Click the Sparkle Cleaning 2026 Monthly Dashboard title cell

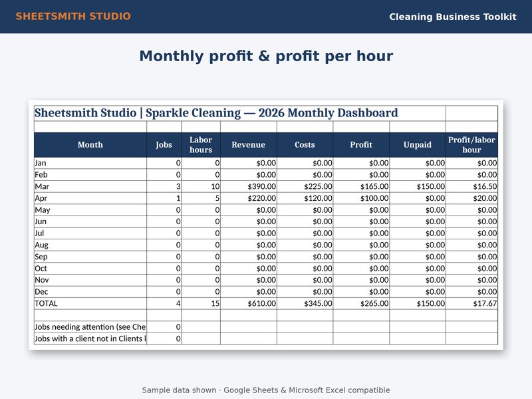click(240, 113)
